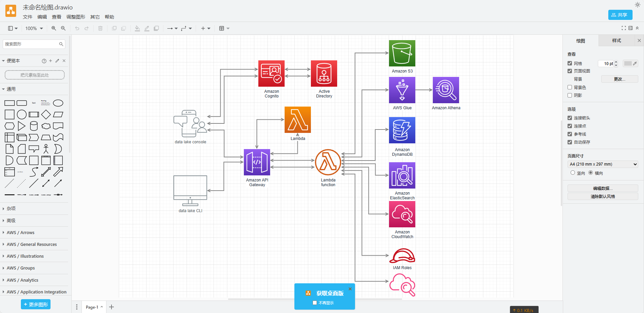Expand the AWS / Analytics shape category
The width and height of the screenshot is (644, 313).
22,280
